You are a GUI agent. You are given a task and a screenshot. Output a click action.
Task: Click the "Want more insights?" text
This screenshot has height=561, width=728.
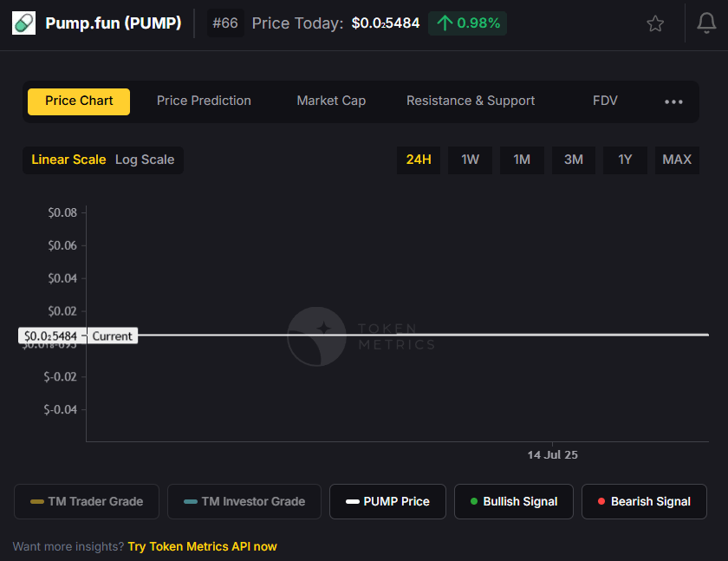(68, 546)
